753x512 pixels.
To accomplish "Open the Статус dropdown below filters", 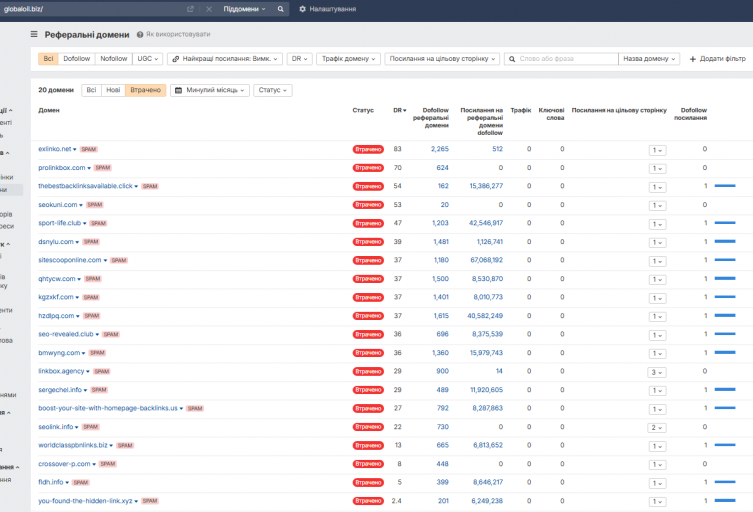I will click(272, 90).
